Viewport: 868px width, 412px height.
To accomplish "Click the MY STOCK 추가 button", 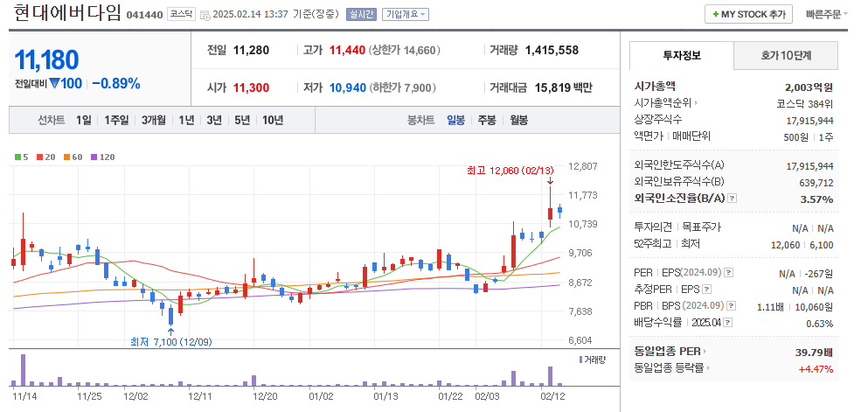I will 748,14.
